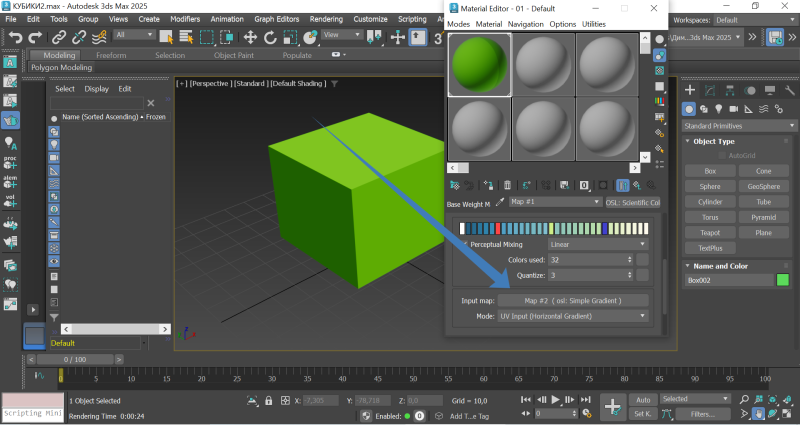Open Material Editor Utilities menu
Image resolution: width=800 pixels, height=425 pixels.
[x=594, y=24]
